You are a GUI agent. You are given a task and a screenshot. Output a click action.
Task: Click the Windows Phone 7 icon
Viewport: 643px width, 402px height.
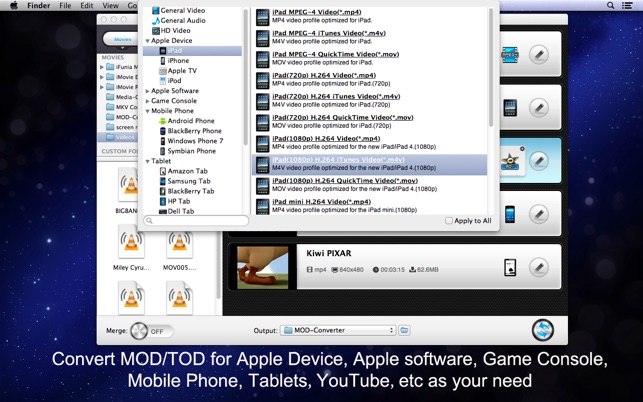pyautogui.click(x=163, y=141)
